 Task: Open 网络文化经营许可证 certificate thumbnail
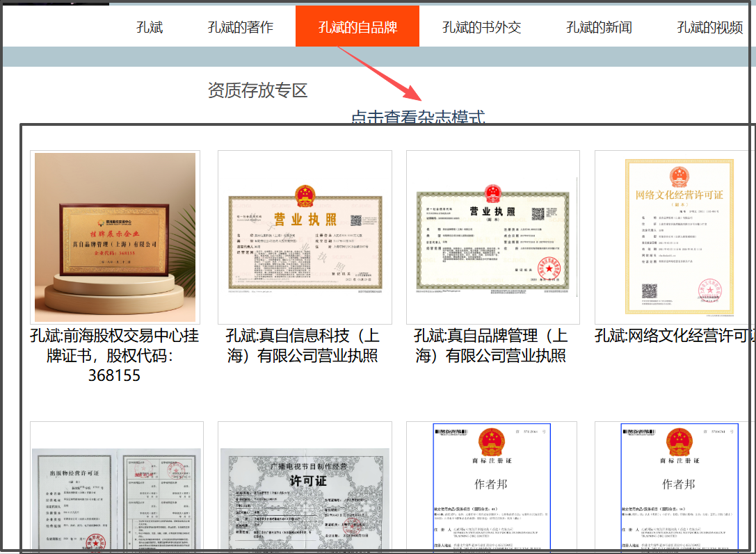click(675, 237)
